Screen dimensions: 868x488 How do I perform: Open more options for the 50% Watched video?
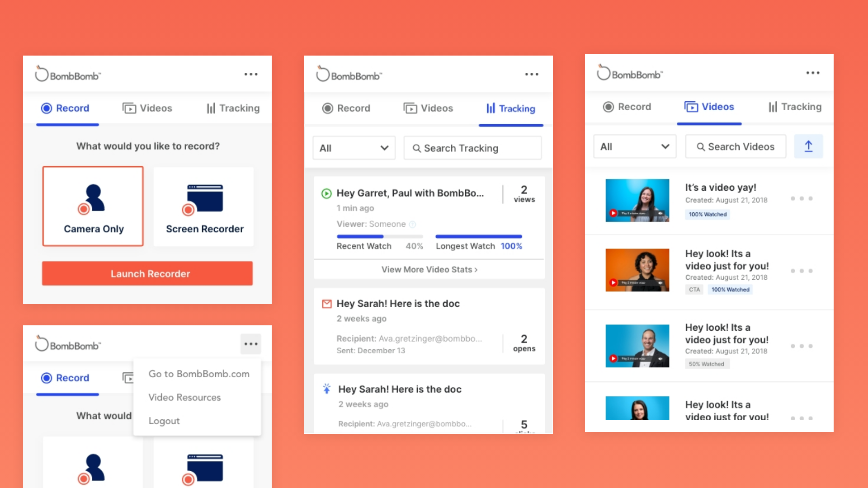pos(802,346)
